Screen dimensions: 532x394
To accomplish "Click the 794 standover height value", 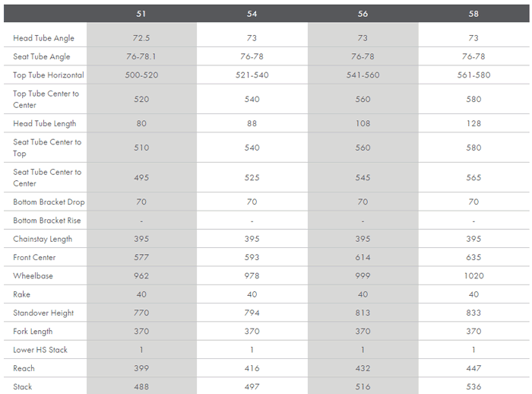I will 252,313.
